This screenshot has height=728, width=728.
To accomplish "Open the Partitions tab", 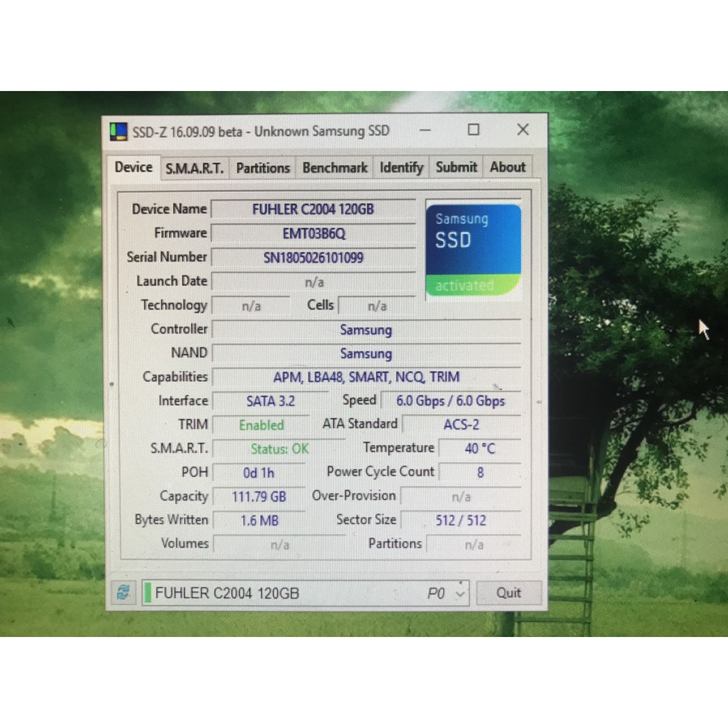I will click(262, 168).
